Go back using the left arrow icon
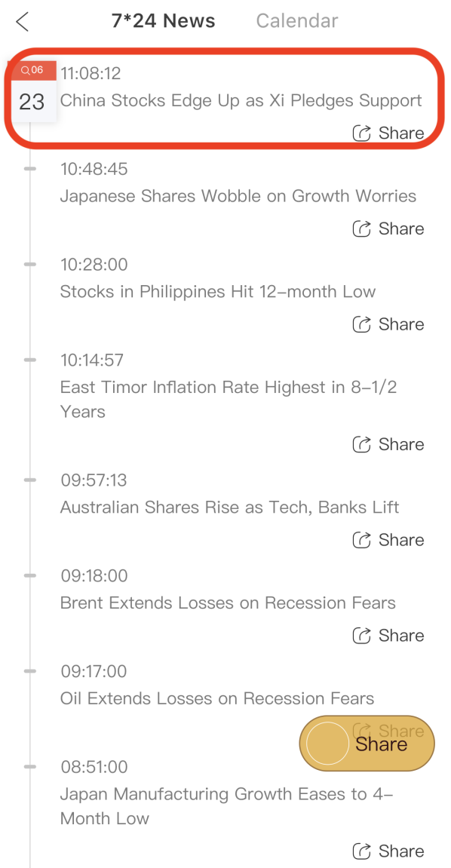The height and width of the screenshot is (868, 451). click(22, 22)
